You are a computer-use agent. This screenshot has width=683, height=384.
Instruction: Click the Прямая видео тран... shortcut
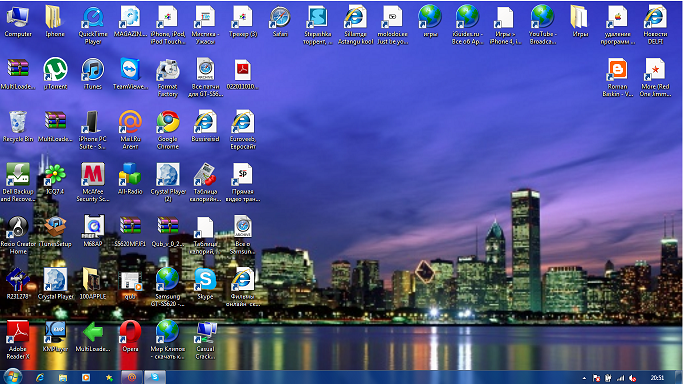click(243, 183)
